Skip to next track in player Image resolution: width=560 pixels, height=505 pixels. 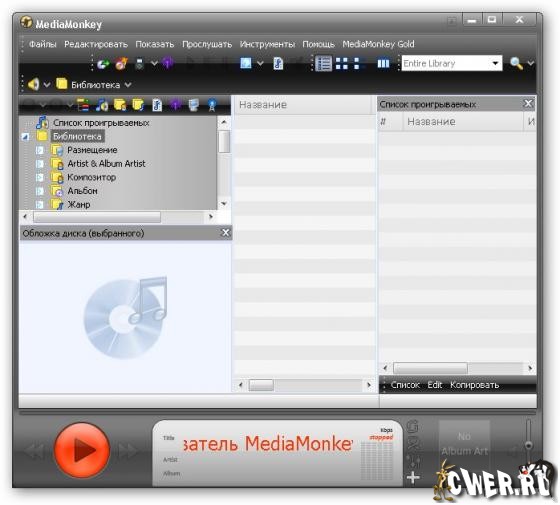click(x=128, y=451)
